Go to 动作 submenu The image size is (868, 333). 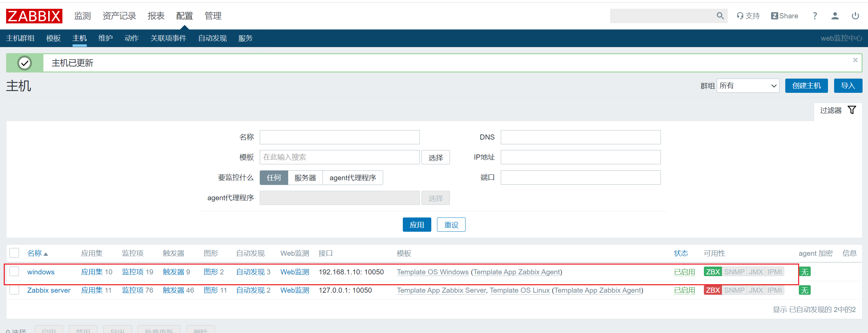coord(132,38)
